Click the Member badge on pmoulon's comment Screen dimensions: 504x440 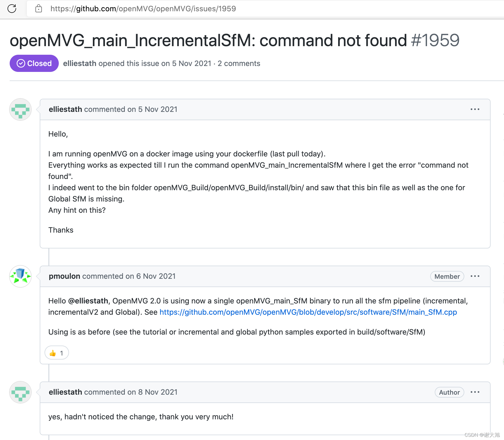tap(447, 276)
